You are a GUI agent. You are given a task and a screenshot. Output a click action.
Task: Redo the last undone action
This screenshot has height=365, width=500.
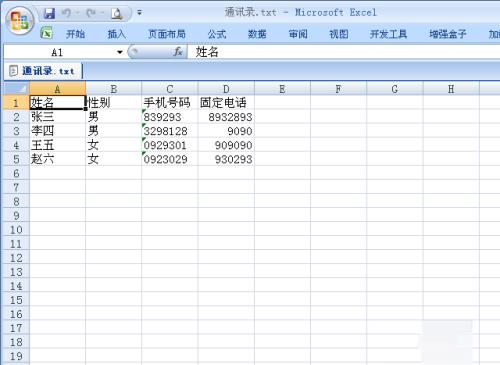[x=91, y=13]
